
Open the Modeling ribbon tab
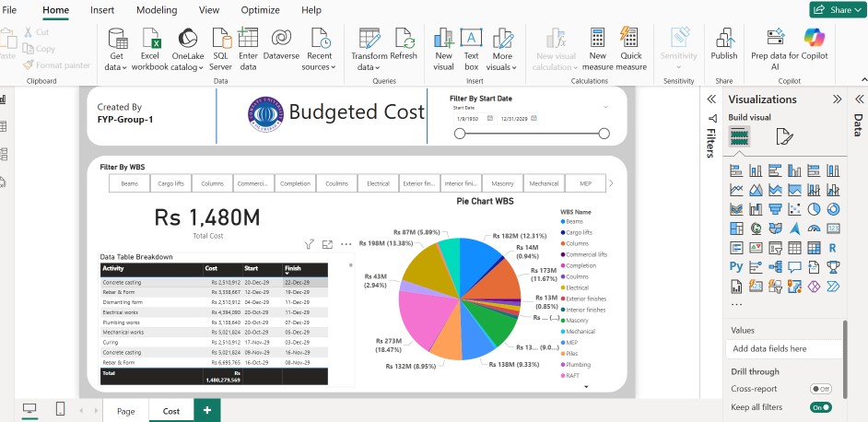[x=157, y=10]
